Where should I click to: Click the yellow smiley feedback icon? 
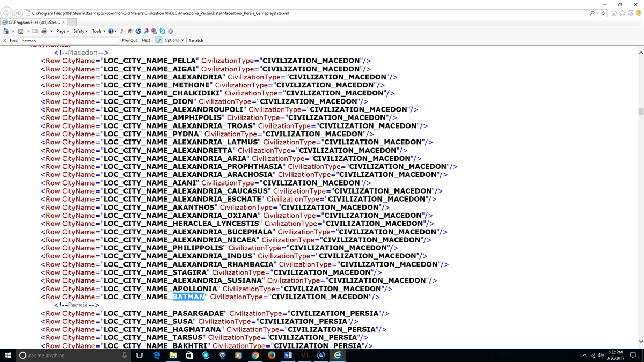coord(639,13)
